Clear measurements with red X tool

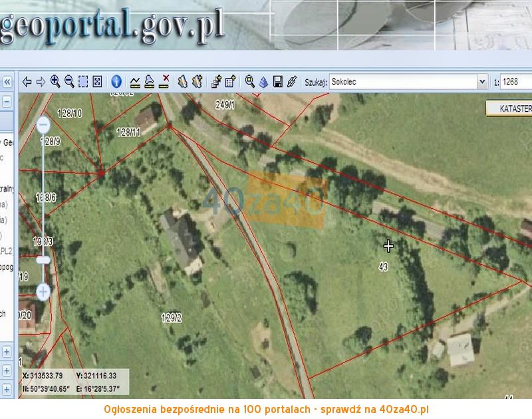click(164, 82)
